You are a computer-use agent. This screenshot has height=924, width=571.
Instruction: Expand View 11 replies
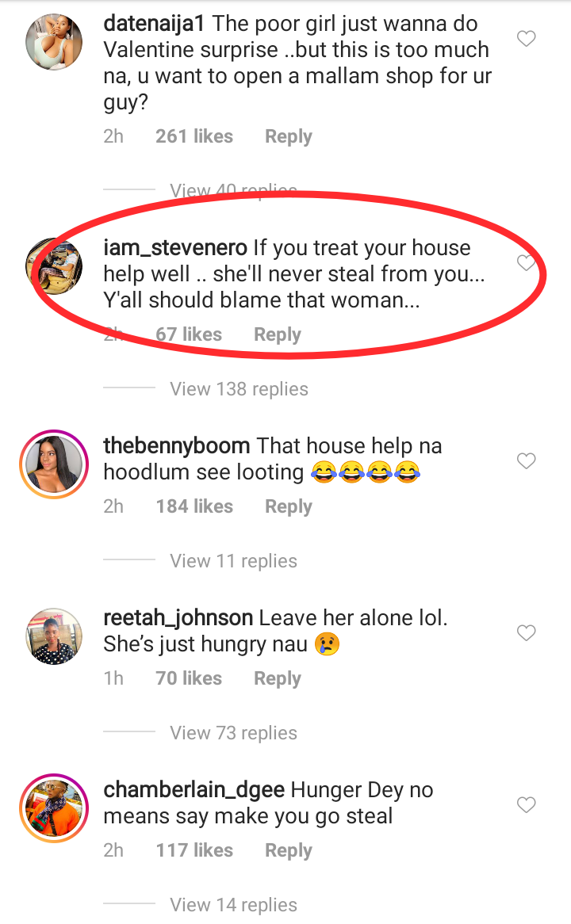tap(234, 561)
